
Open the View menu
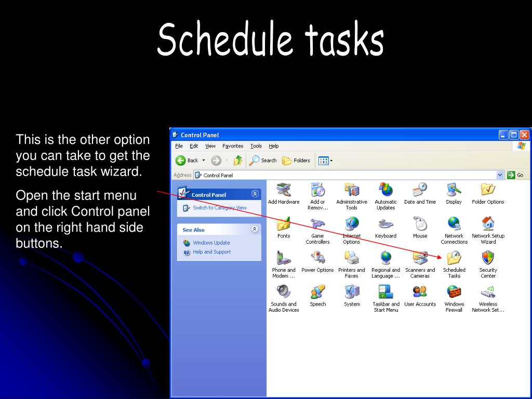(210, 146)
